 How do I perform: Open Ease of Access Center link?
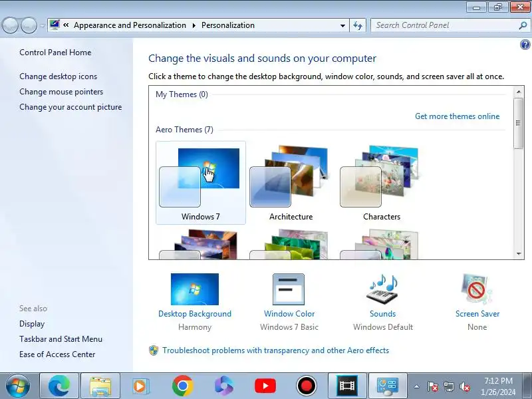pos(57,354)
